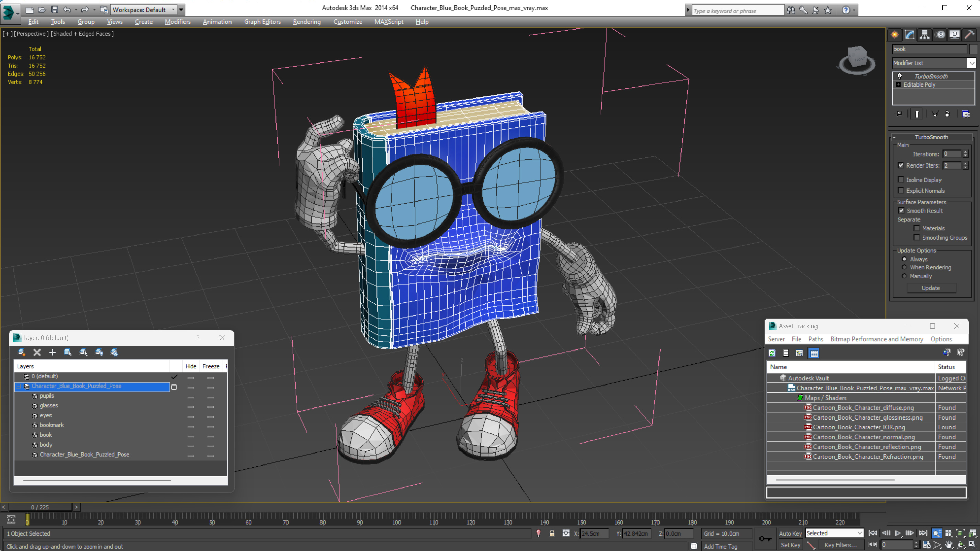The image size is (980, 551).
Task: Collapse Character_Blue_Book_Puzzled_Pose layer tree
Action: 18,386
